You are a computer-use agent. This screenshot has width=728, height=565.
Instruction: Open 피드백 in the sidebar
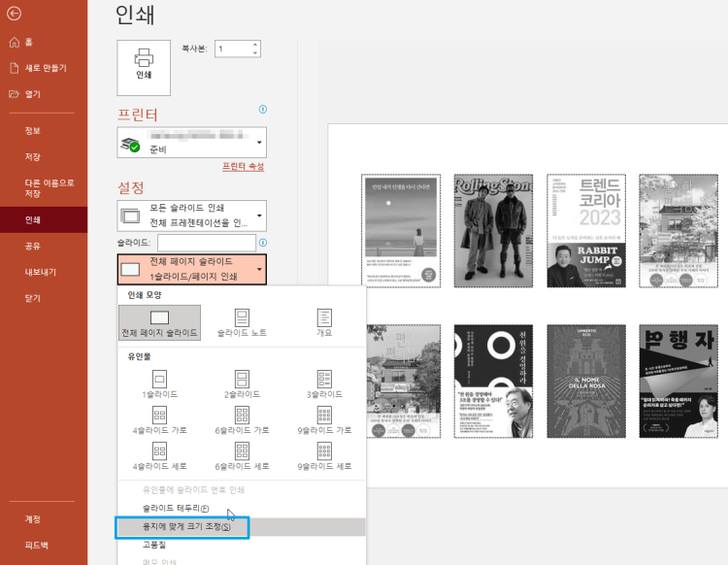click(x=44, y=545)
